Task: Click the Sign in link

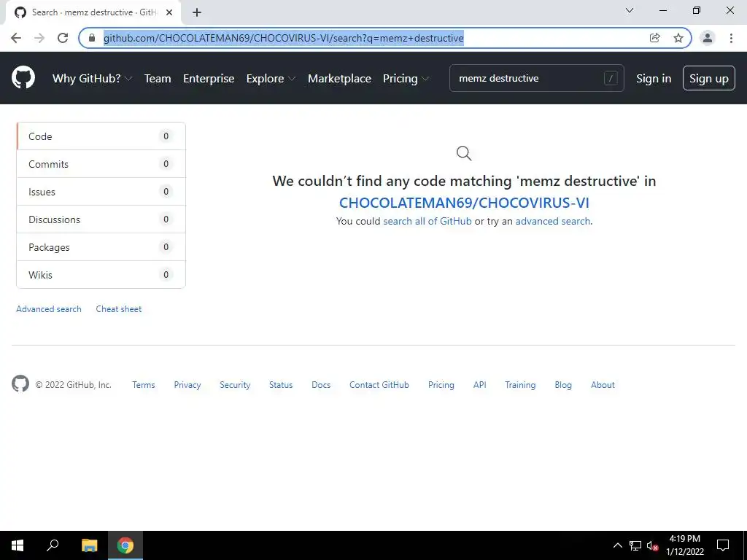Action: (654, 79)
